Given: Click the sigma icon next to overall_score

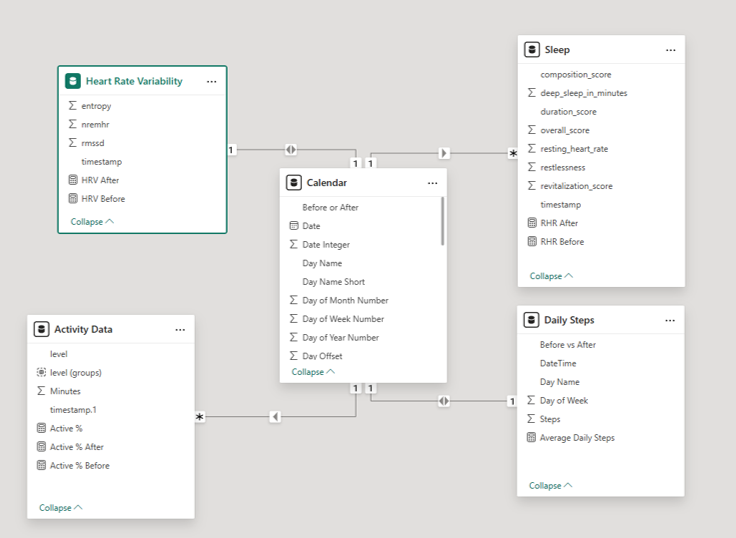Looking at the screenshot, I should coord(531,130).
